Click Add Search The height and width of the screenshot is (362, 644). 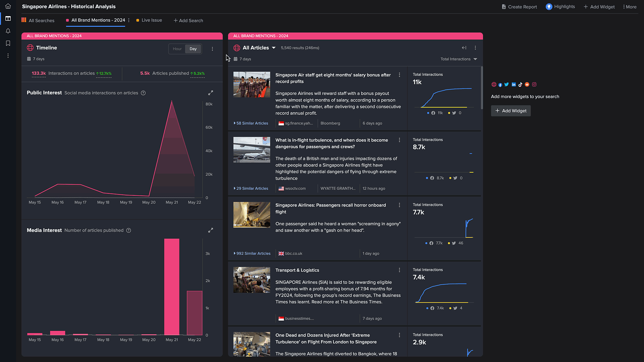pyautogui.click(x=188, y=20)
